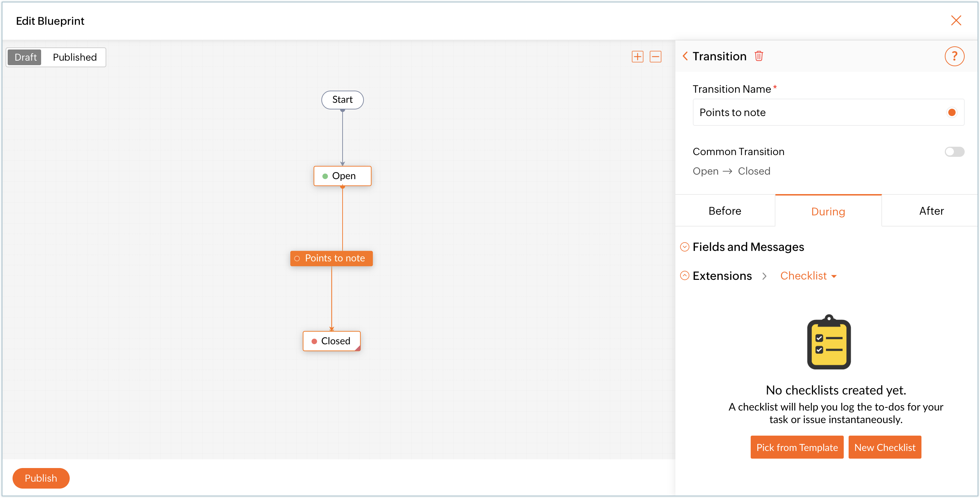Close the Edit Blueprint dialog

(x=956, y=21)
